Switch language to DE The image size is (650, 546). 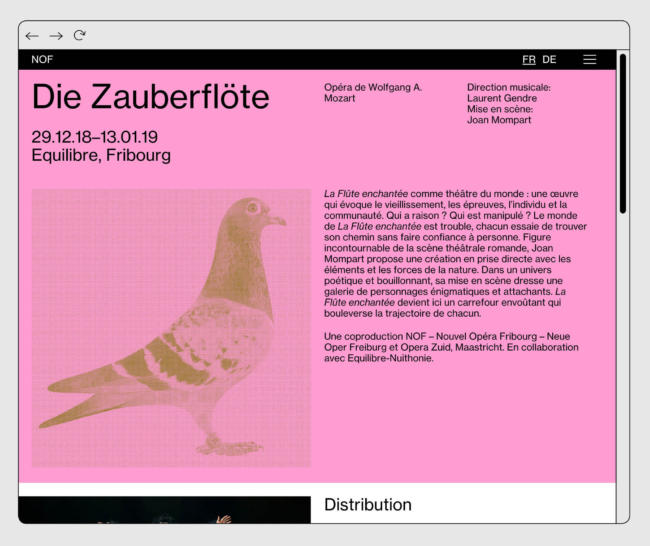point(549,60)
